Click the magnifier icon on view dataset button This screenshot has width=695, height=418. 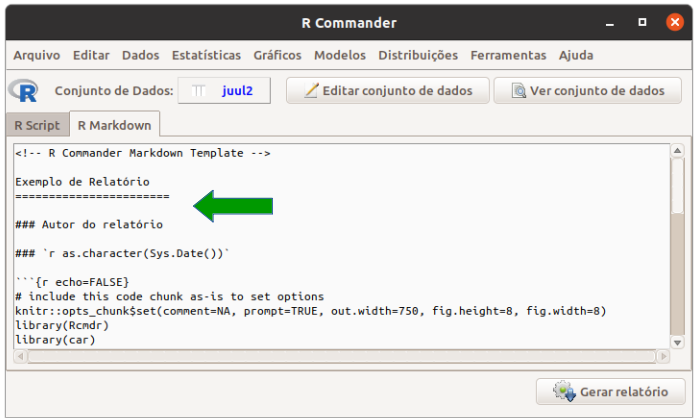click(519, 90)
